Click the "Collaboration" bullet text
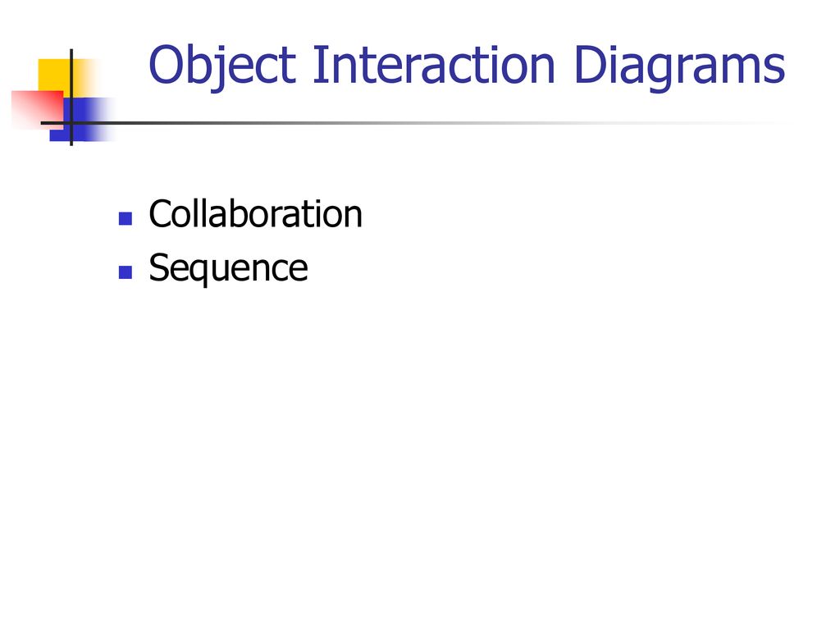 pos(256,214)
